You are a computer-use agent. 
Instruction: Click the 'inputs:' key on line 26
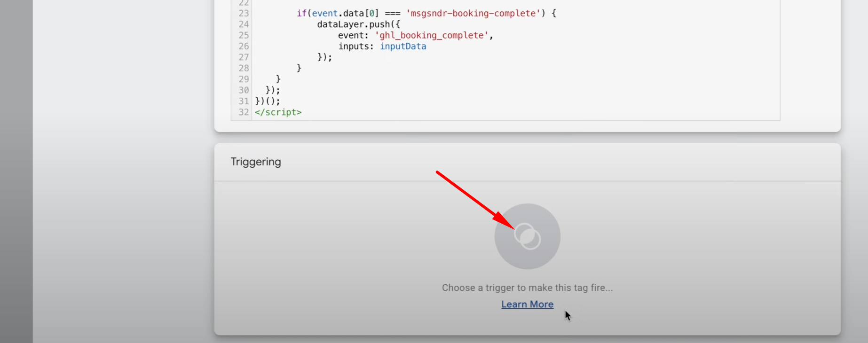coord(356,47)
